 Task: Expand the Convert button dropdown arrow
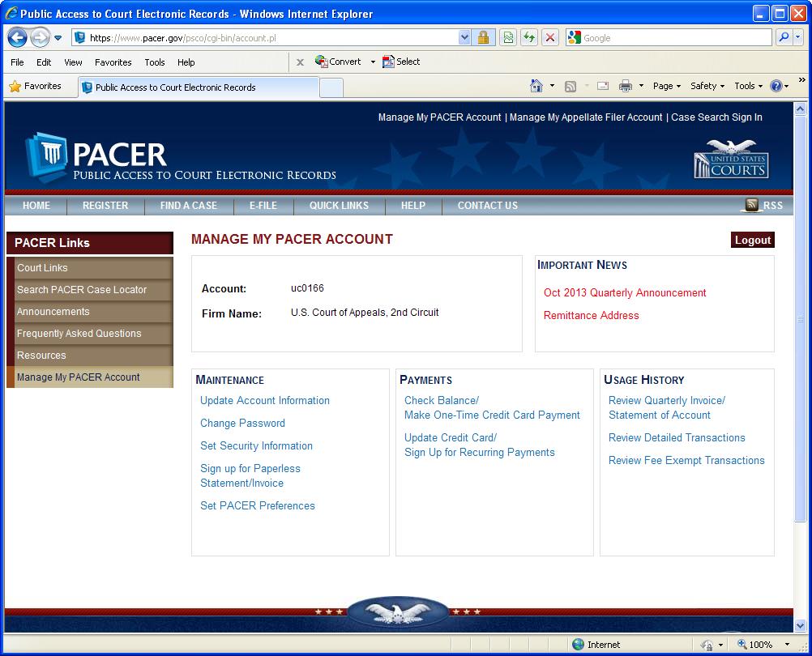[x=373, y=62]
